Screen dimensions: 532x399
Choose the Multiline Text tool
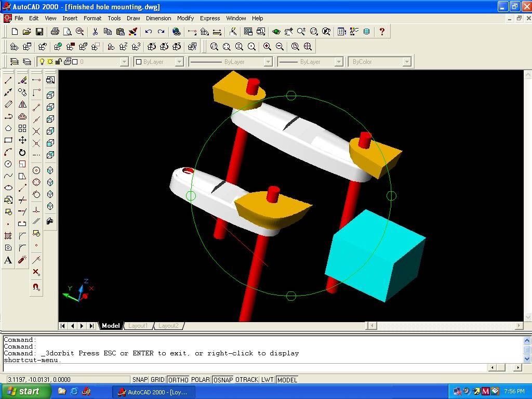[8, 260]
